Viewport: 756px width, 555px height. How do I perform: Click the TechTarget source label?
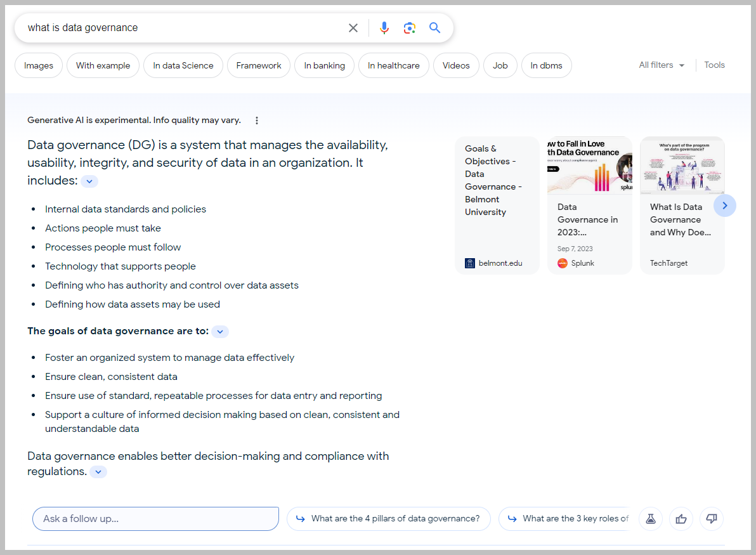(668, 263)
